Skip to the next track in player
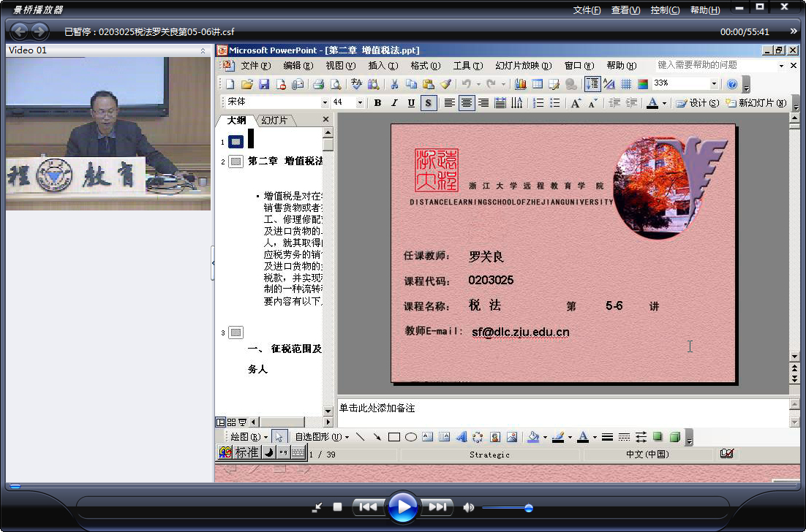806x532 pixels. pos(437,507)
